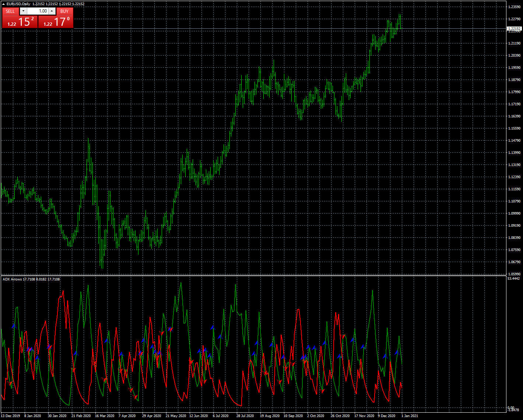Click the 28 Jul 2020 date label
The width and height of the screenshot is (523, 420).
(245, 416)
